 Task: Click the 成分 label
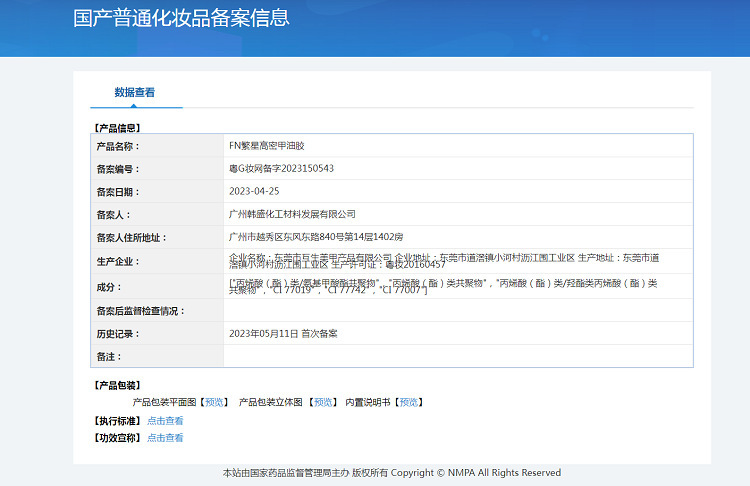109,287
